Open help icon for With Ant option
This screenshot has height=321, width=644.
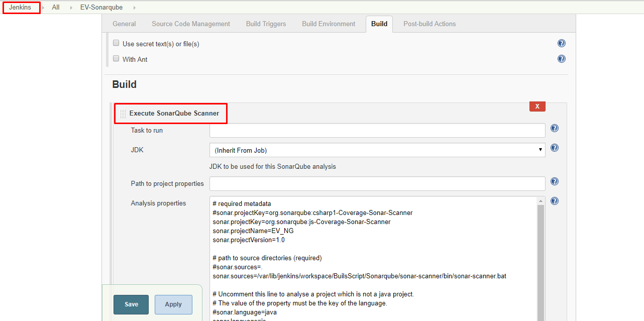[562, 59]
